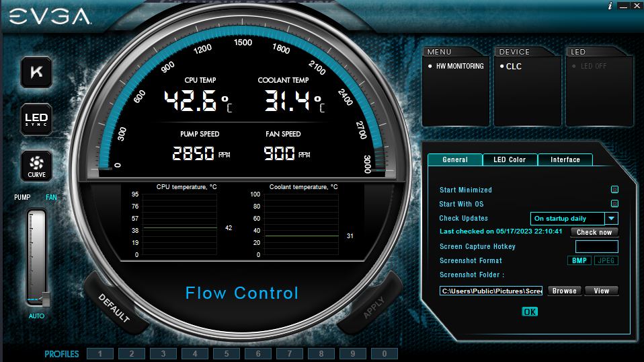Select JPEG screenshot format
The image size is (644, 362).
point(606,260)
